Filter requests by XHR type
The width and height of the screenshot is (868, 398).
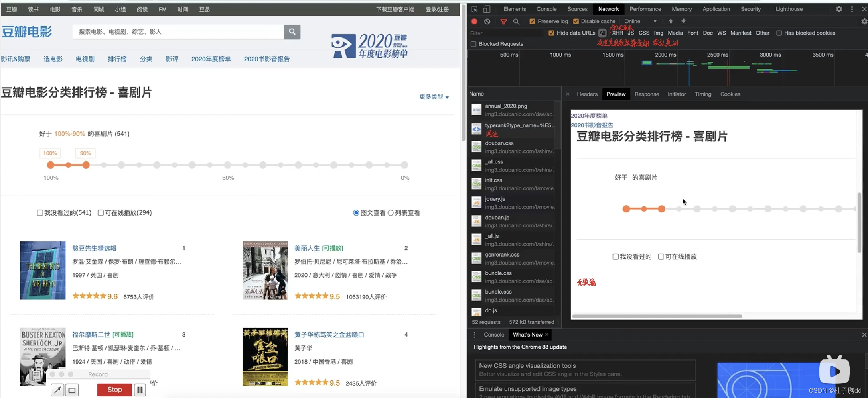pyautogui.click(x=617, y=33)
